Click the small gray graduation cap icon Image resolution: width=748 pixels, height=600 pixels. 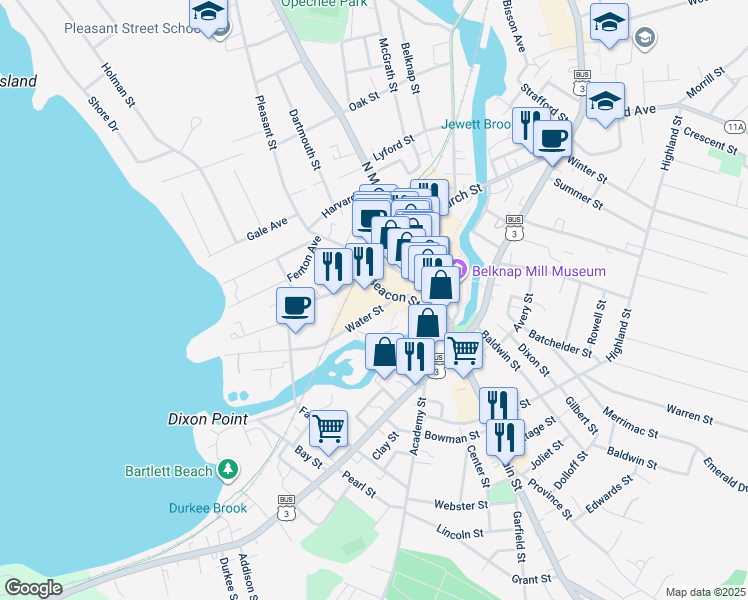tap(646, 38)
